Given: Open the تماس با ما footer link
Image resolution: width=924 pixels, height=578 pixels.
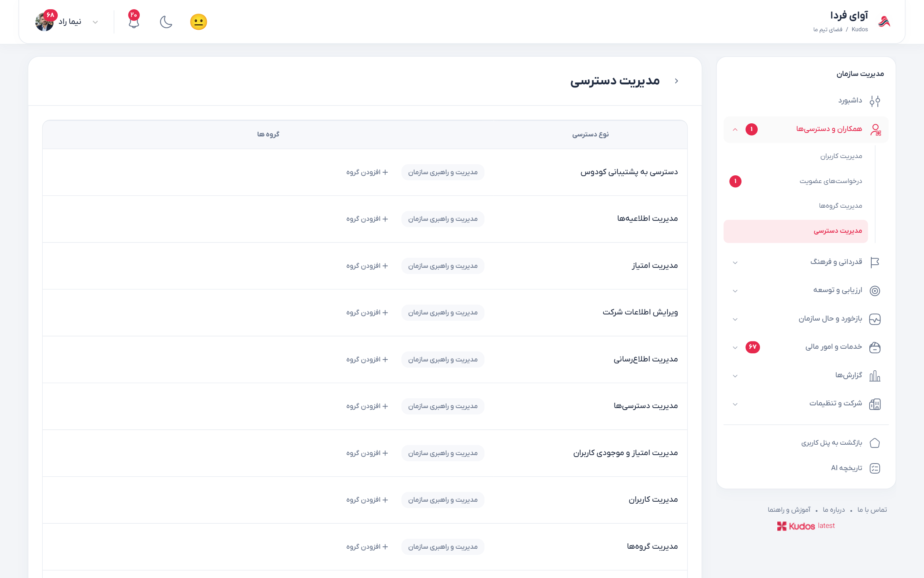Looking at the screenshot, I should 872,510.
